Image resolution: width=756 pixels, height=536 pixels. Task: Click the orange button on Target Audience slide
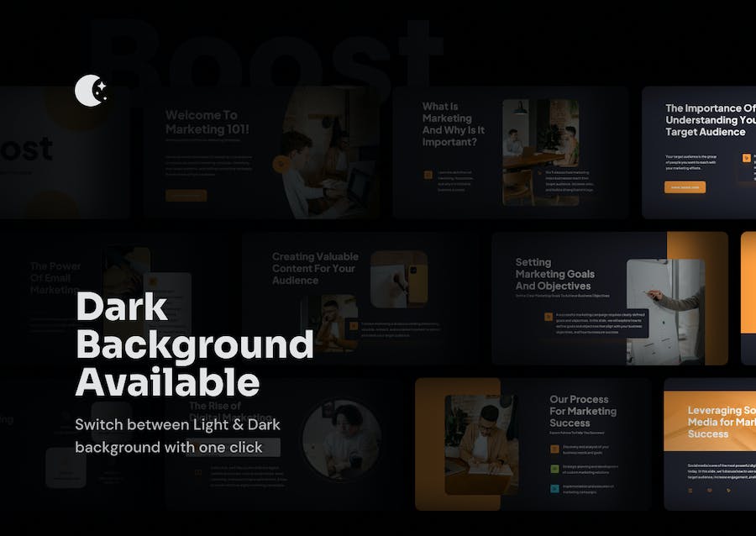point(685,187)
